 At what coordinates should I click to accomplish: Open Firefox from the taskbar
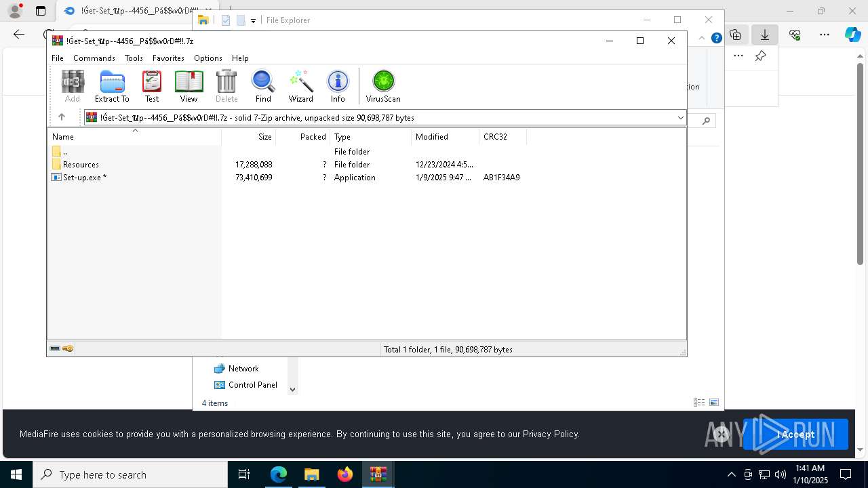345,474
